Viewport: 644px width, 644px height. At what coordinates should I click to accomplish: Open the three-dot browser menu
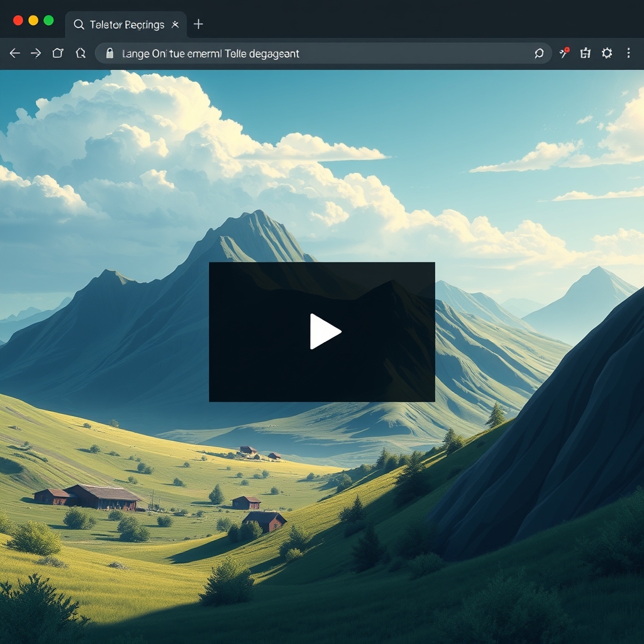point(628,53)
